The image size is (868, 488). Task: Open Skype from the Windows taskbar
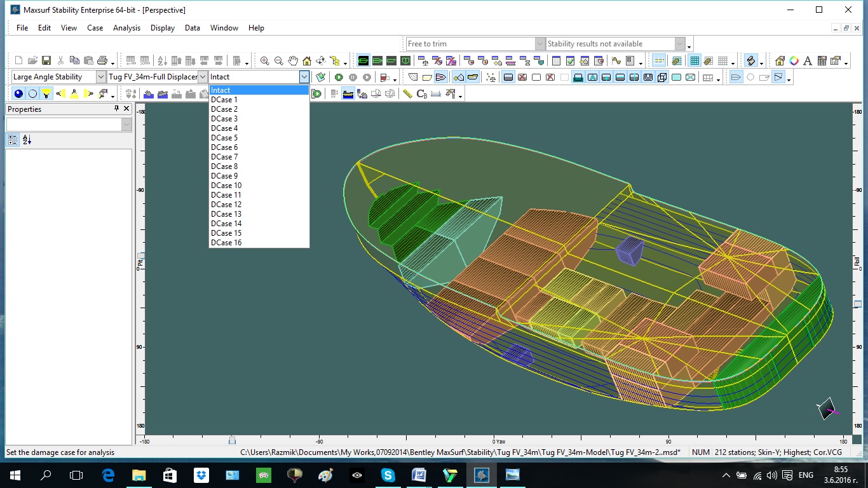[x=388, y=475]
